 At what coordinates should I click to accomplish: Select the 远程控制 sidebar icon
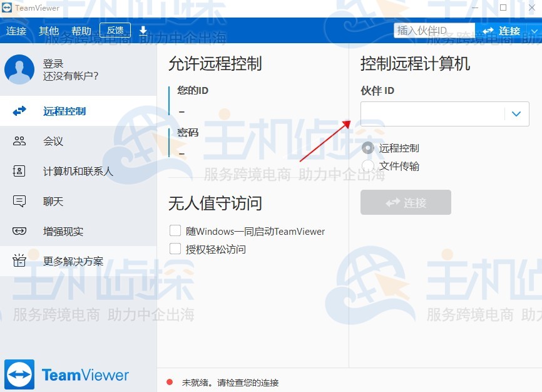pyautogui.click(x=19, y=111)
